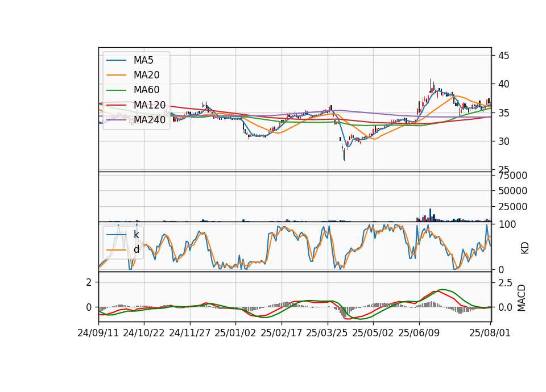Click the 'k' legend label in KD panel
This screenshot has width=546, height=392.
point(136,235)
